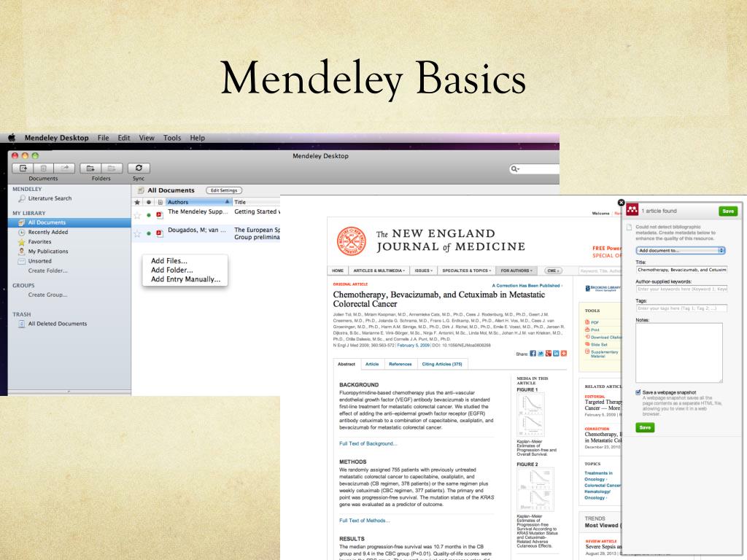747x560 pixels.
Task: Open the CME dropdown button
Action: [x=553, y=271]
